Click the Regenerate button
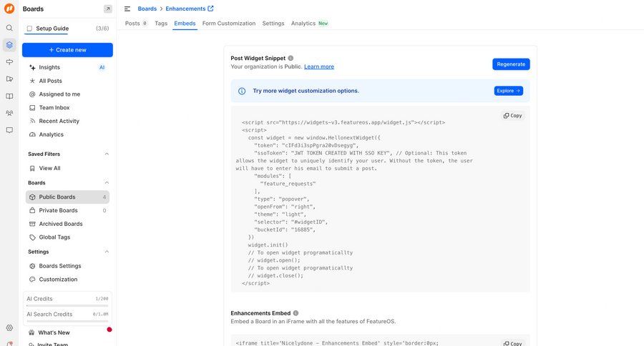Image resolution: width=644 pixels, height=346 pixels. 511,64
